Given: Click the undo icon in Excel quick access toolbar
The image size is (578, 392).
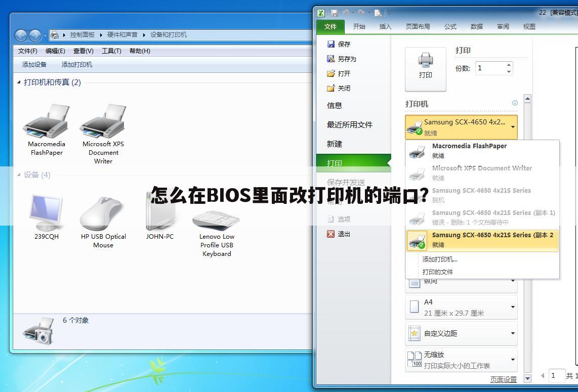Looking at the screenshot, I should (x=346, y=13).
